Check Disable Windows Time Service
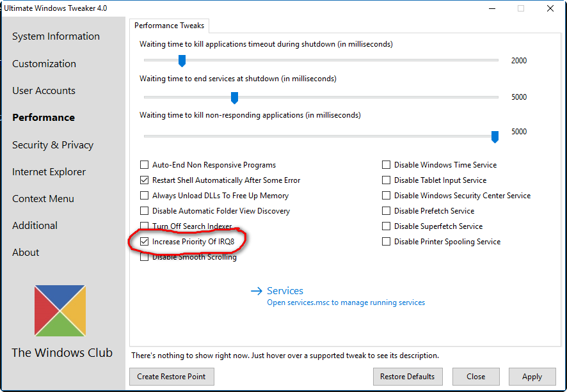The width and height of the screenshot is (567, 392). click(x=386, y=165)
